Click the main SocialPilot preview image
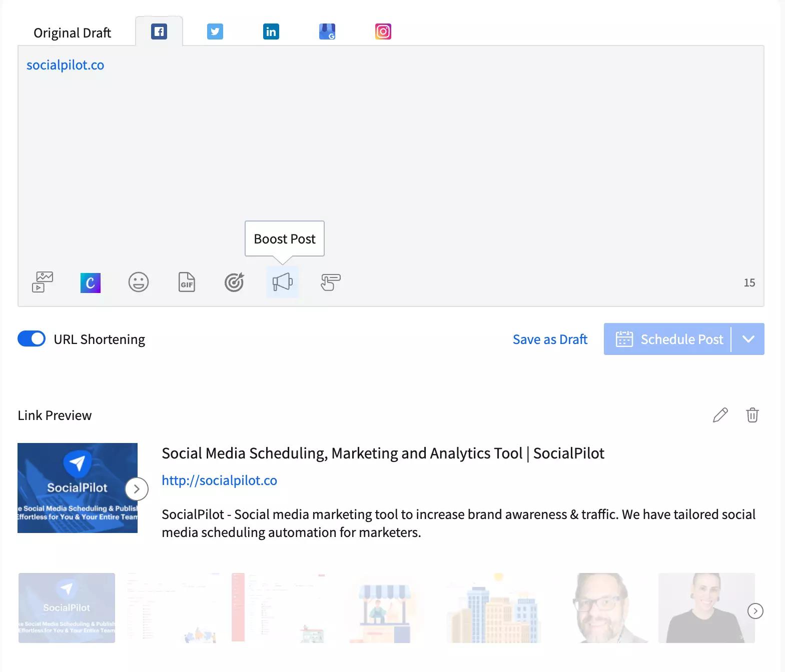 click(x=78, y=488)
